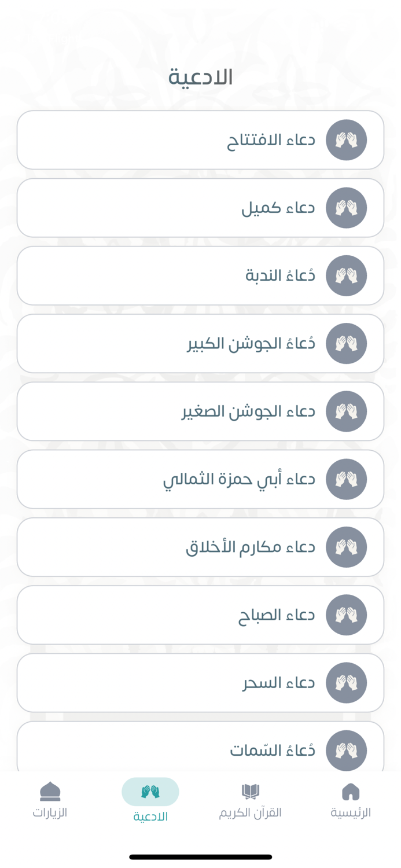Select the دعاء كميل list entry
Image resolution: width=401 pixels, height=868 pixels.
click(x=200, y=207)
